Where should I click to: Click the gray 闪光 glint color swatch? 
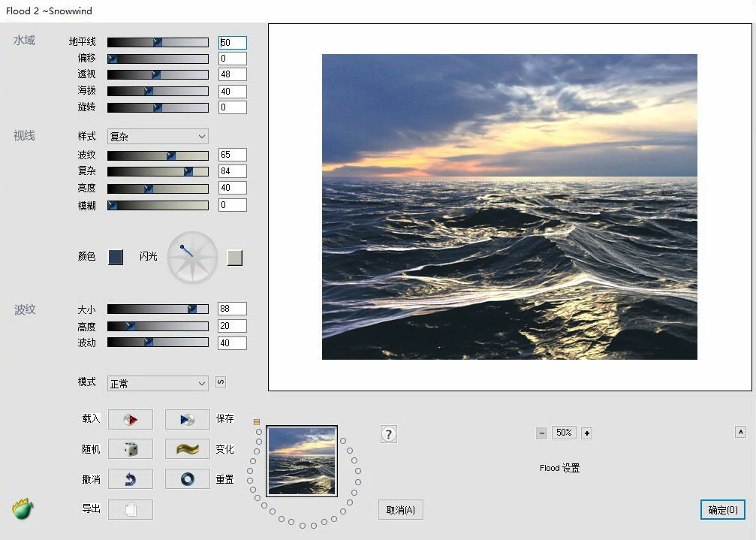(x=235, y=258)
